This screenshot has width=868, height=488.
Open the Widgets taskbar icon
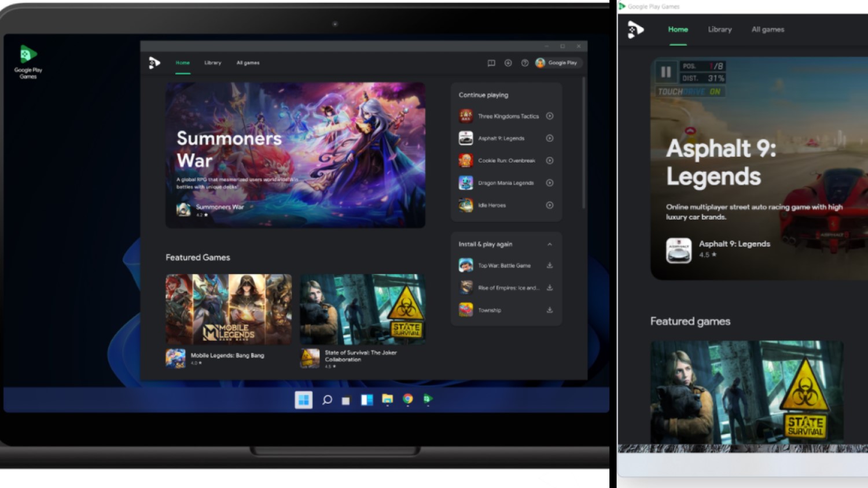click(367, 400)
